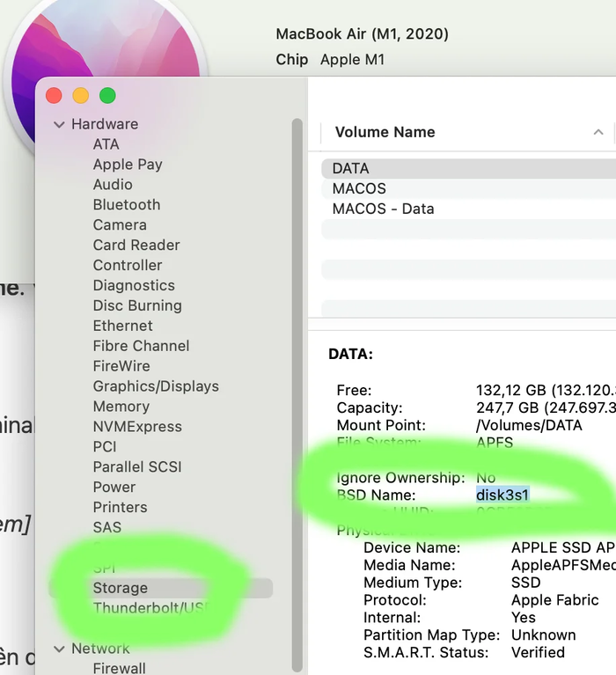The image size is (616, 675).
Task: Click the Medium Type SSD value
Action: pos(526,583)
